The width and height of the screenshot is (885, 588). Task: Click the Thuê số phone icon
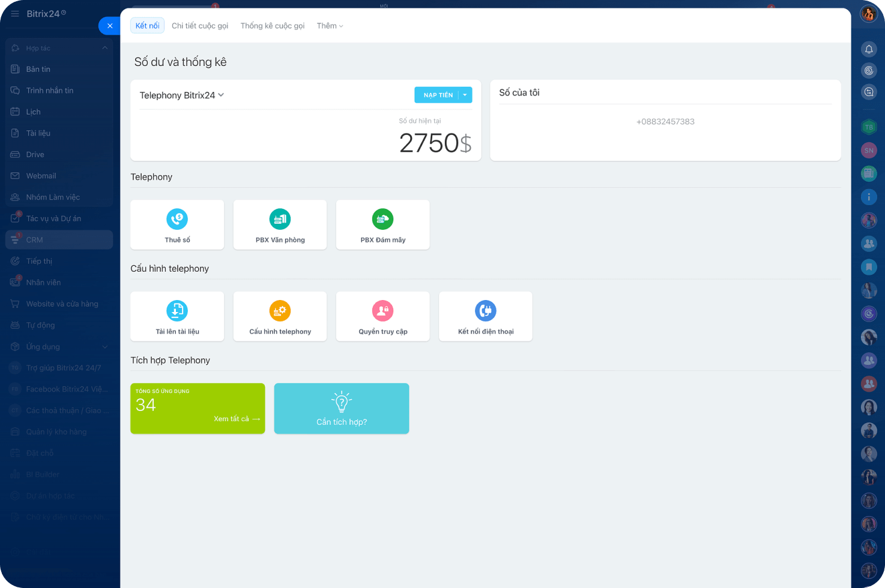coord(177,219)
